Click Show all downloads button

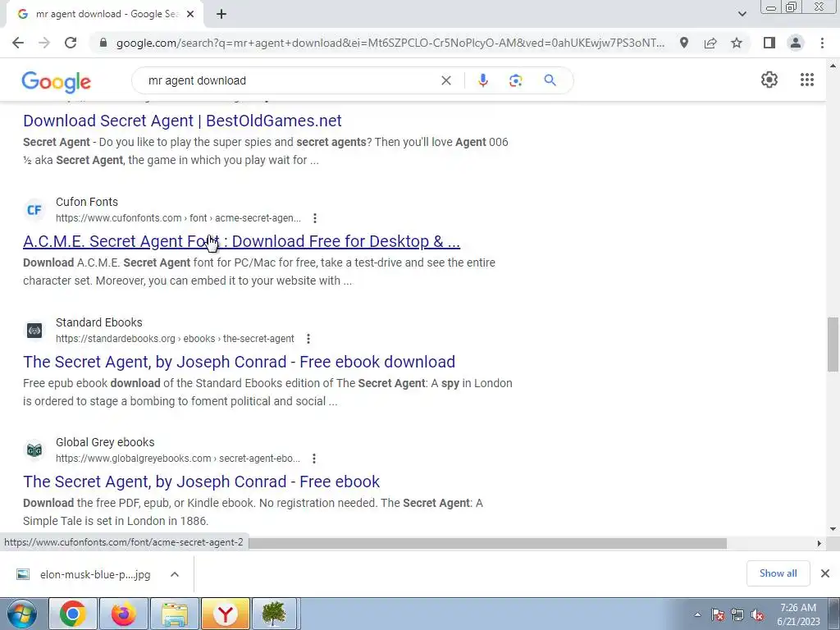pos(778,573)
